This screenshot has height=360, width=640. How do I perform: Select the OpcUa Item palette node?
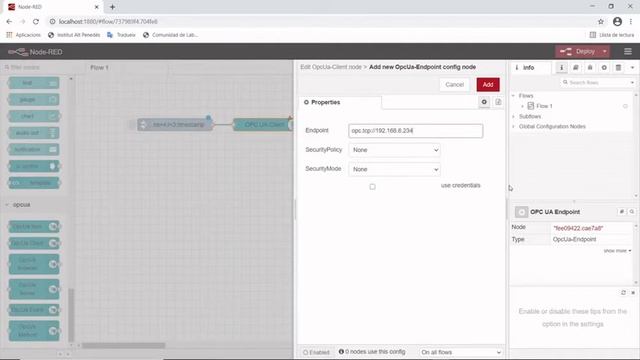coord(34,226)
